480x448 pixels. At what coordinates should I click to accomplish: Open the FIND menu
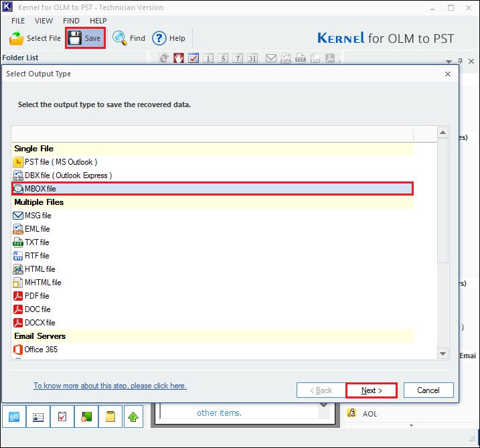pos(71,21)
